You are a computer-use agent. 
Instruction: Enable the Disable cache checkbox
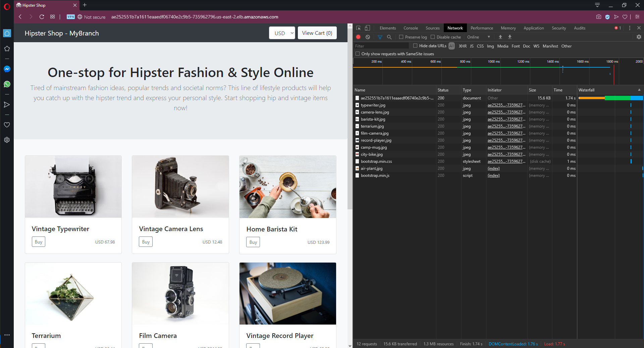[x=433, y=37]
